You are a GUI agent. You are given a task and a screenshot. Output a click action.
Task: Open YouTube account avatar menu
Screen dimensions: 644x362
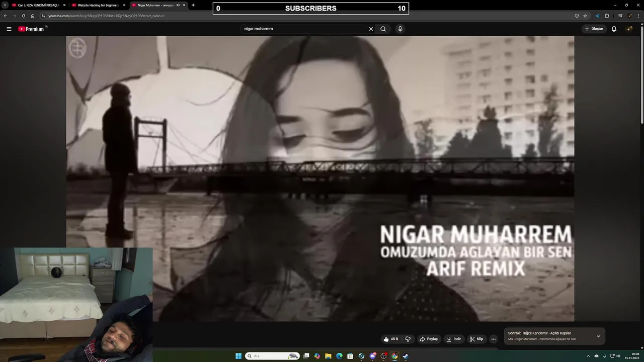(629, 29)
